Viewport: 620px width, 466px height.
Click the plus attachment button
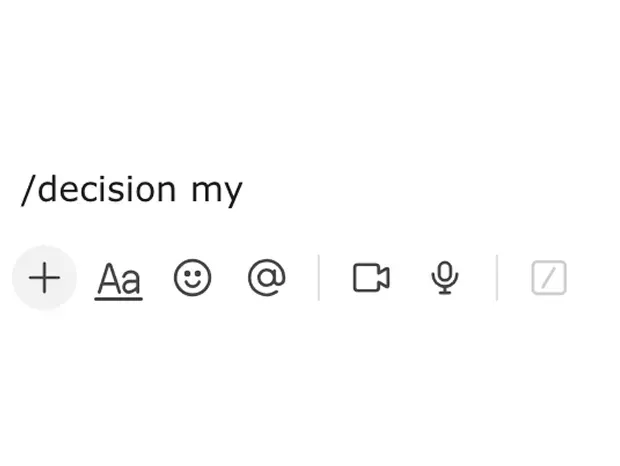(44, 278)
